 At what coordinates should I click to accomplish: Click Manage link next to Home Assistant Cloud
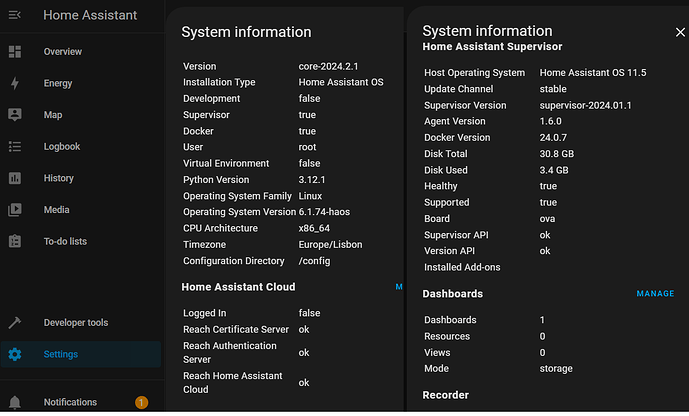coord(399,287)
